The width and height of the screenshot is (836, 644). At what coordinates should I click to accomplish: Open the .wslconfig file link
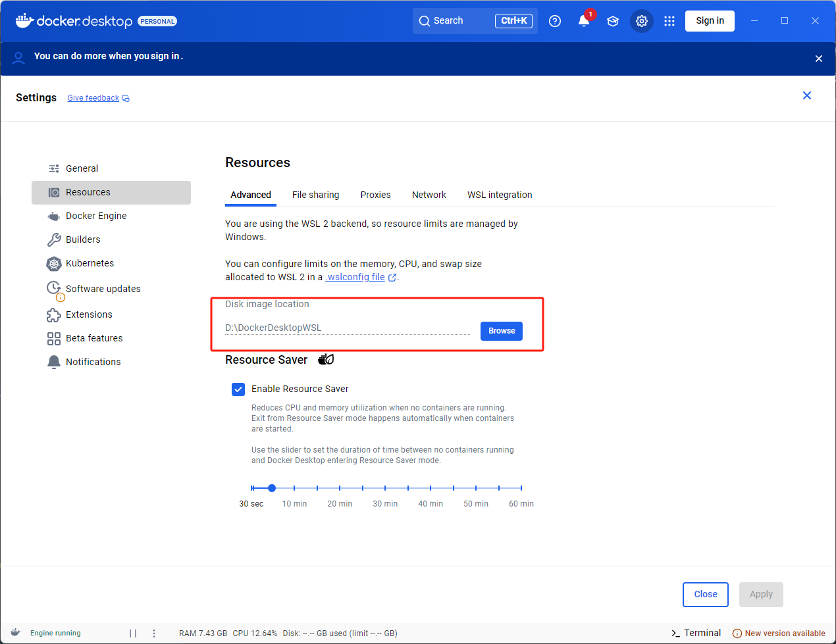pos(355,278)
